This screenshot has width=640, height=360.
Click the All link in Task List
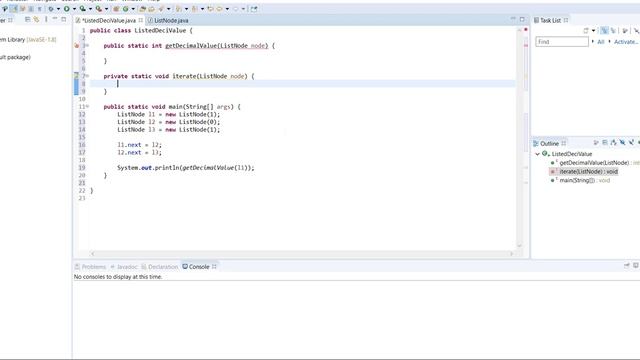pyautogui.click(x=601, y=42)
